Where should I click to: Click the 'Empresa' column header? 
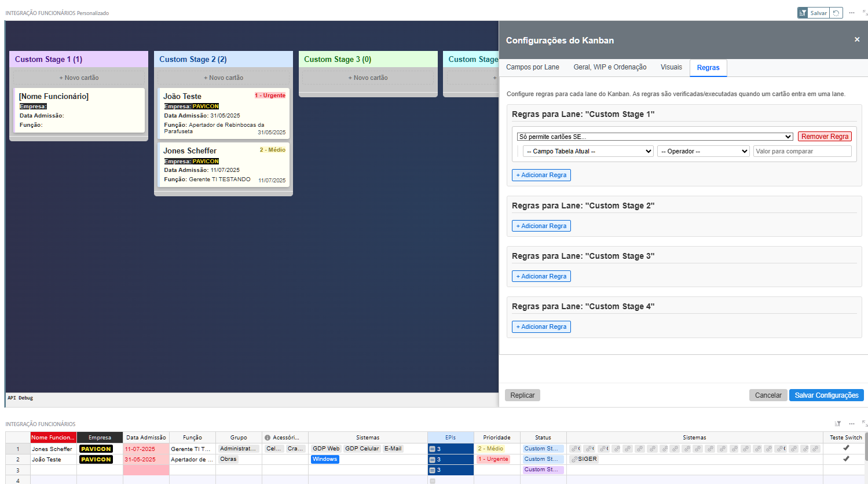[x=100, y=438]
